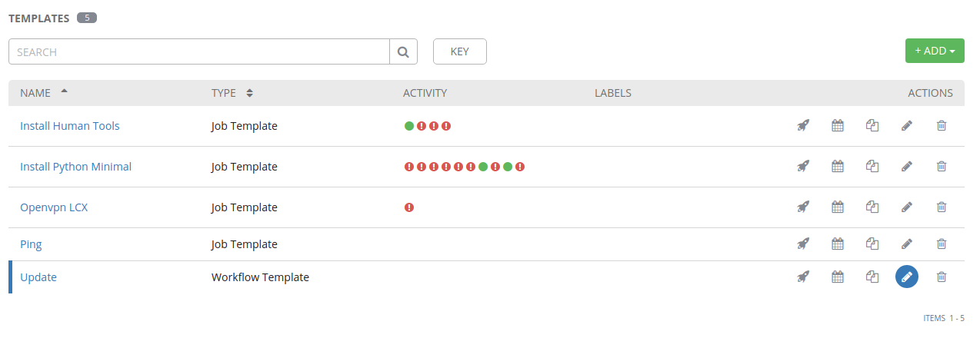Delete the Openvpn LCX template

(942, 207)
